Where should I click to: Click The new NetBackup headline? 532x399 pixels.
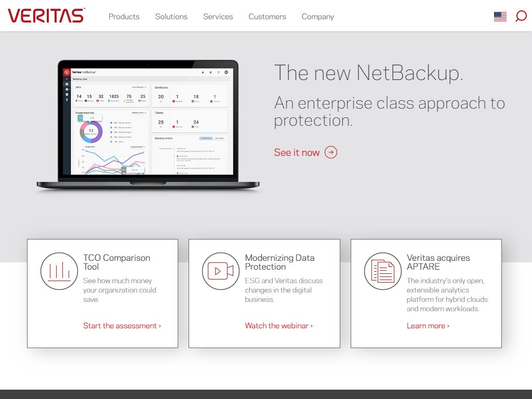pyautogui.click(x=369, y=73)
